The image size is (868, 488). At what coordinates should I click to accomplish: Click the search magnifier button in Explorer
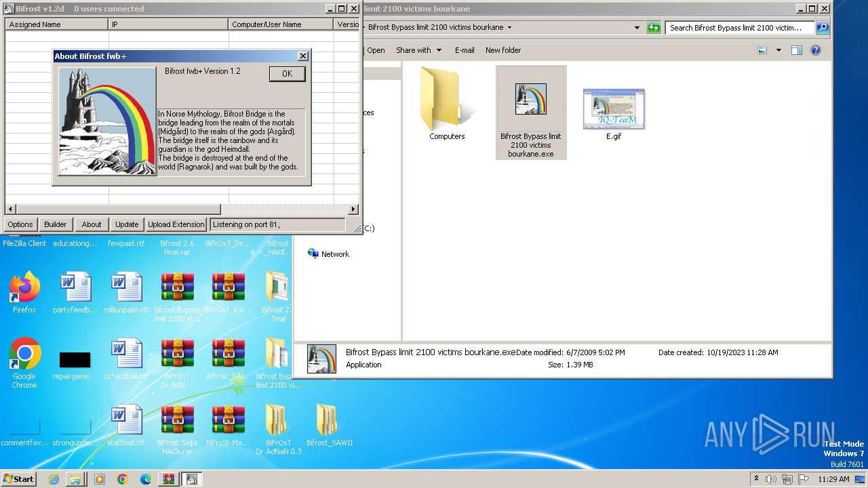point(823,28)
